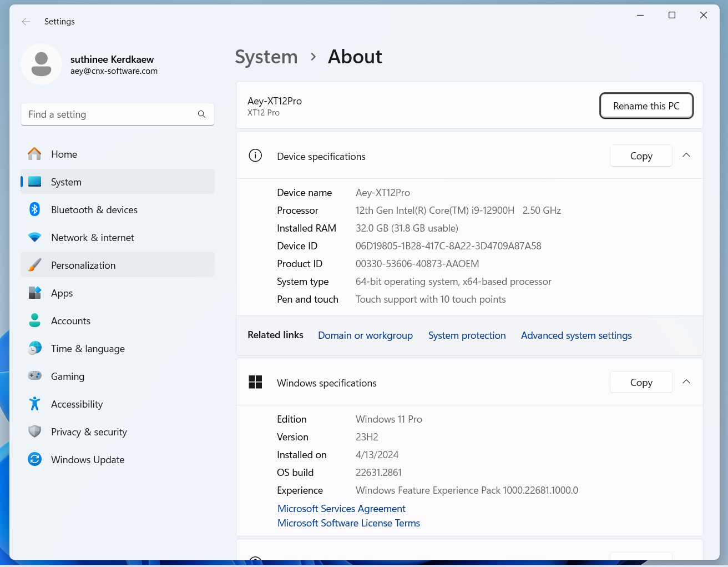The image size is (728, 567).
Task: Open Time & language settings
Action: click(x=118, y=348)
